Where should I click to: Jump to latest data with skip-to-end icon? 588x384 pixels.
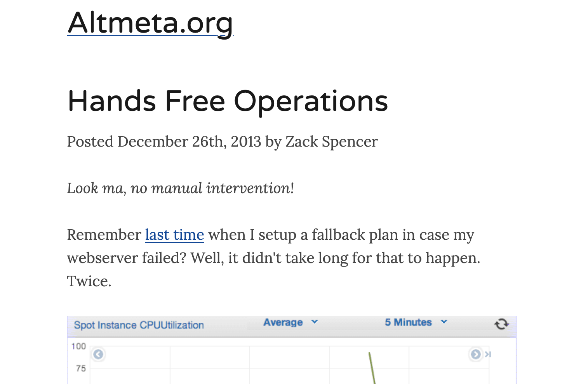pyautogui.click(x=488, y=354)
